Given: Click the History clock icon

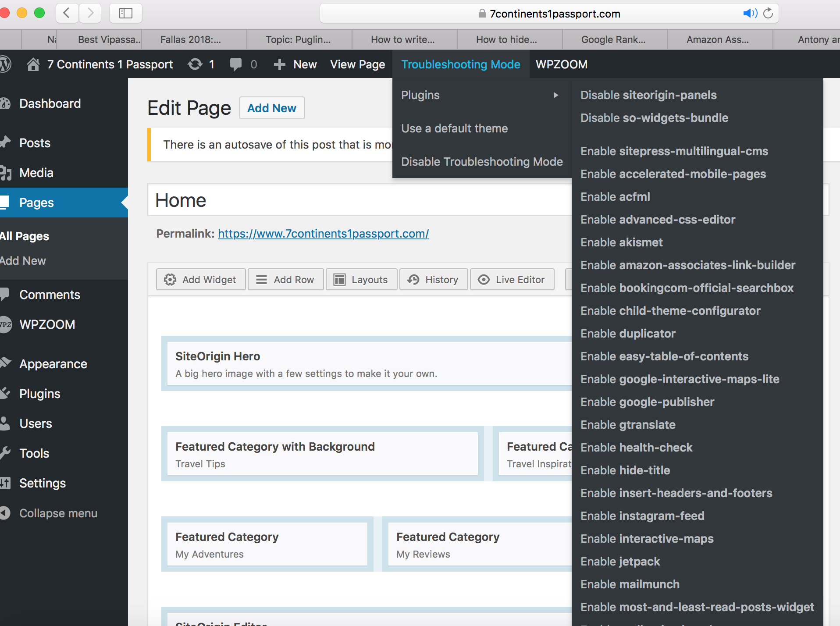Looking at the screenshot, I should tap(413, 280).
